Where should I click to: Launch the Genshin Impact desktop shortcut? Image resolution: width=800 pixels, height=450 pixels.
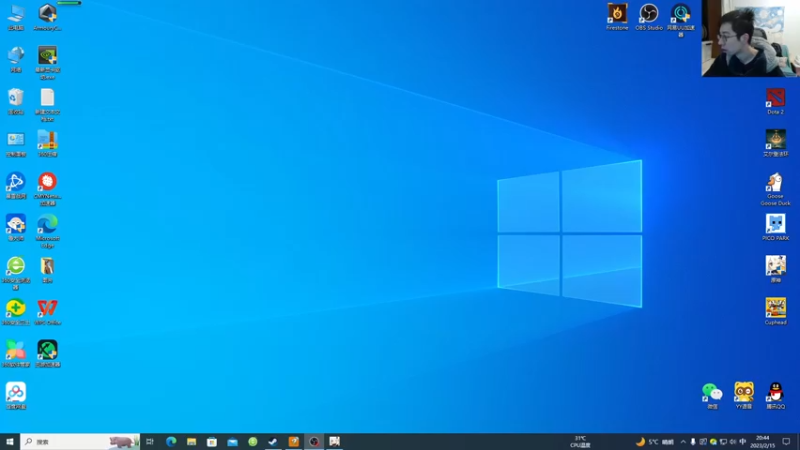(776, 269)
